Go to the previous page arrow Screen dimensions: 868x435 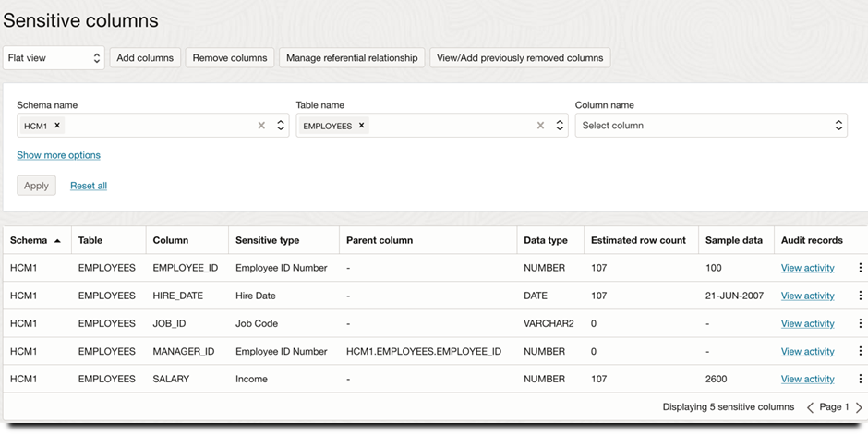(x=810, y=407)
